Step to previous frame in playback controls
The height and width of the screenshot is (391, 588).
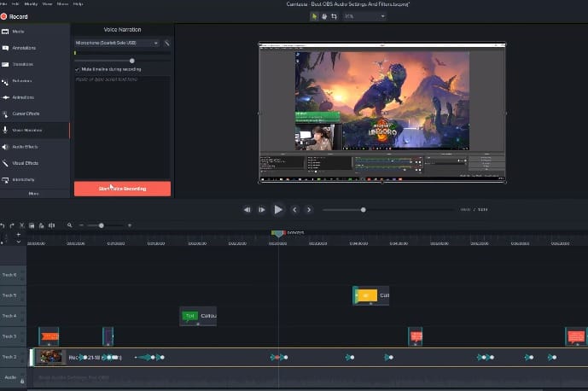click(247, 209)
